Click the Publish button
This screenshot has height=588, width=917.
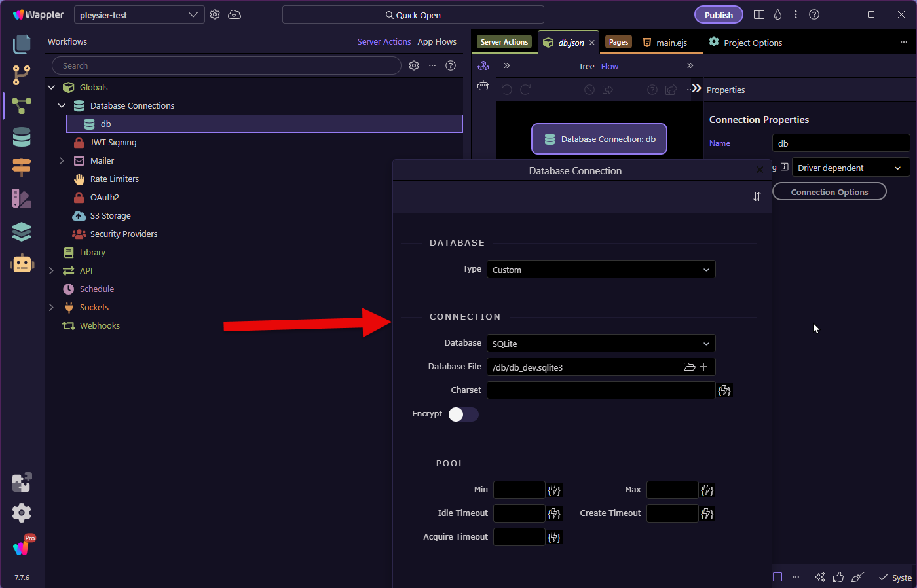(x=719, y=15)
